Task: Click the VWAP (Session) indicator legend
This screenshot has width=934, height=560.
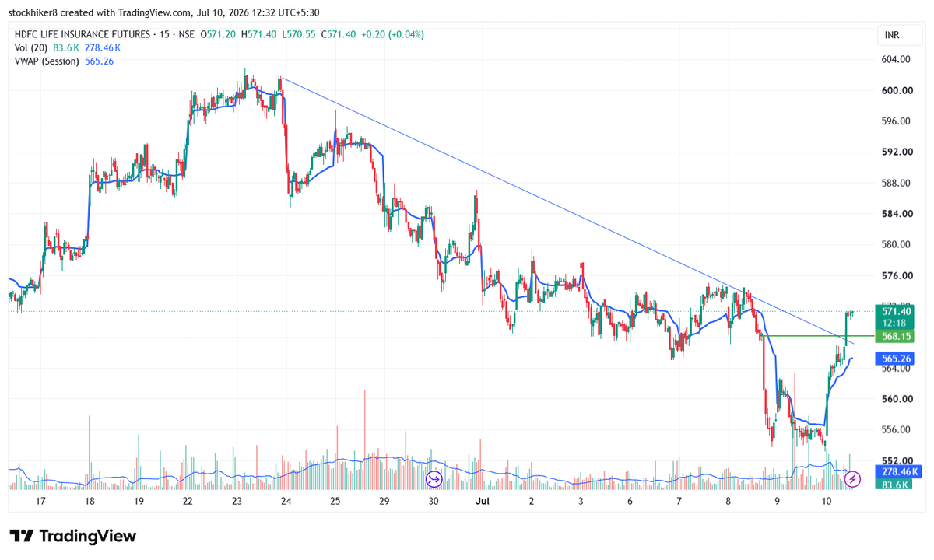Action: coord(47,61)
